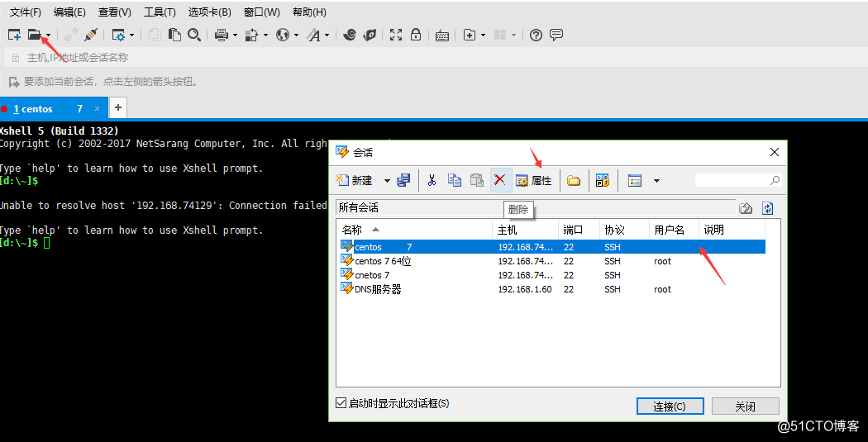Click 新建 button in Sessions dialog
The height and width of the screenshot is (442, 868).
tap(355, 180)
